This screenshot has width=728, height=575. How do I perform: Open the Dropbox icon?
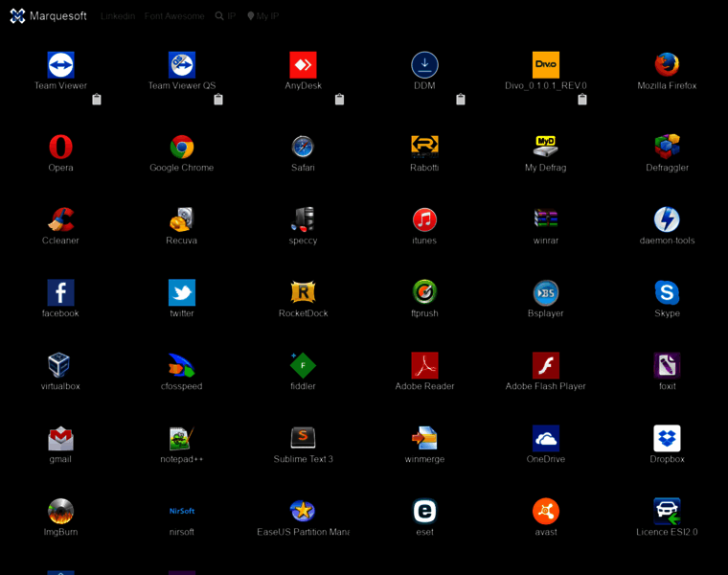[x=668, y=439]
